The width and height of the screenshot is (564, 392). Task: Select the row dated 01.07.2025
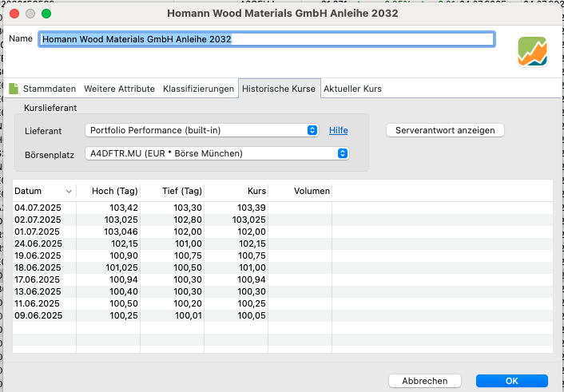click(x=282, y=232)
